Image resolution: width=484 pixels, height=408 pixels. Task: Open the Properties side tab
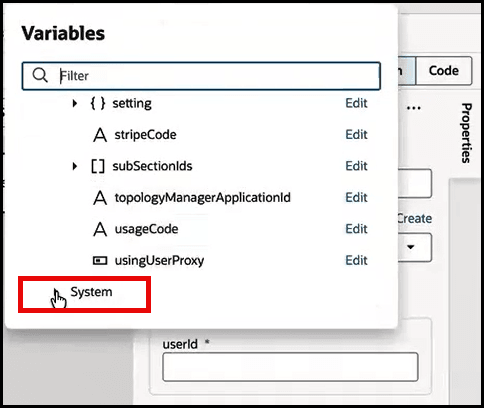(467, 133)
